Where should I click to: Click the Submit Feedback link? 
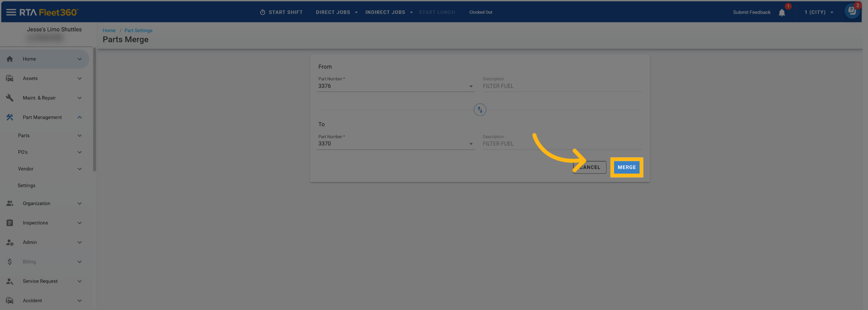752,12
